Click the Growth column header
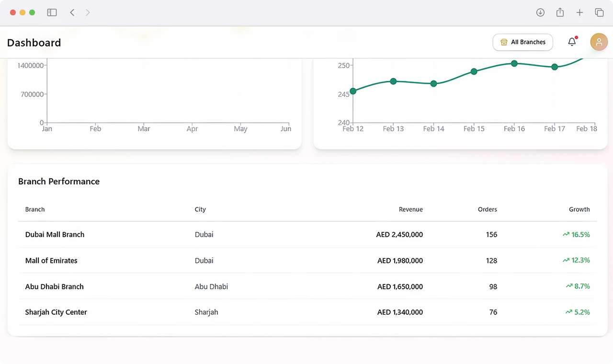Viewport: 613px width, 364px height. [x=579, y=209]
